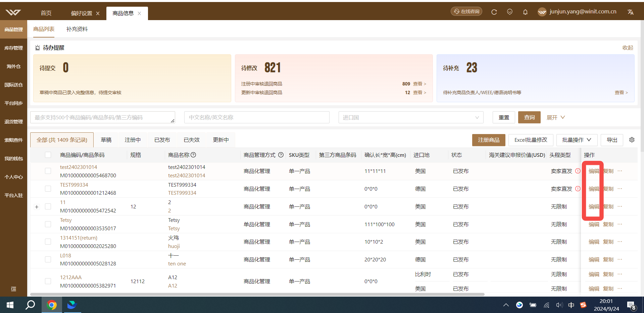Click the user avatar icon
This screenshot has height=313, width=644.
click(x=542, y=12)
